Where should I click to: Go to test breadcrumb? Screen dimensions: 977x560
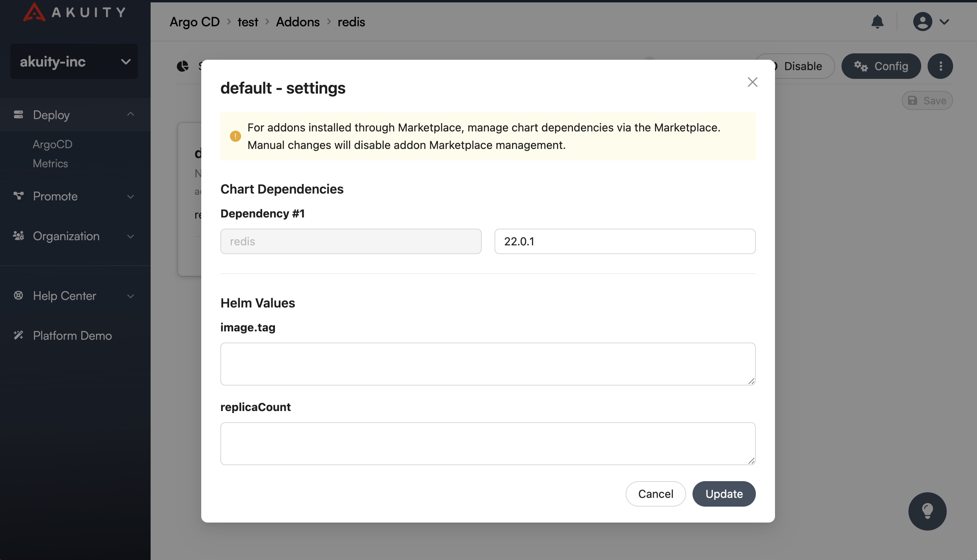coord(248,22)
